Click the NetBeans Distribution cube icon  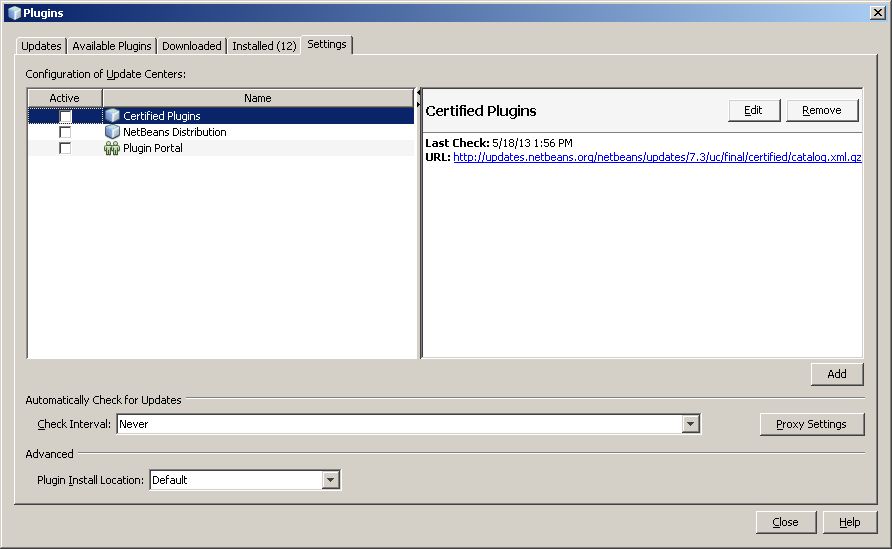tap(112, 132)
